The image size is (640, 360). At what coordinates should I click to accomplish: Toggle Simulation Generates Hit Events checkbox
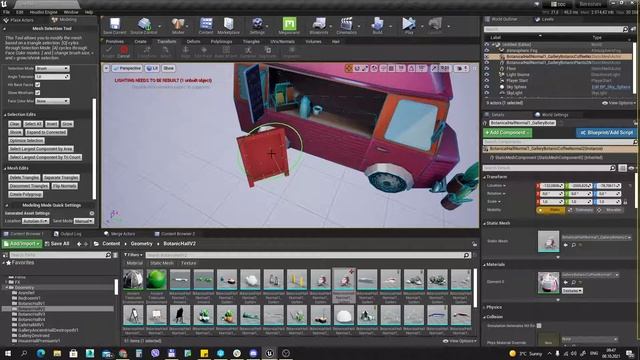click(x=539, y=326)
